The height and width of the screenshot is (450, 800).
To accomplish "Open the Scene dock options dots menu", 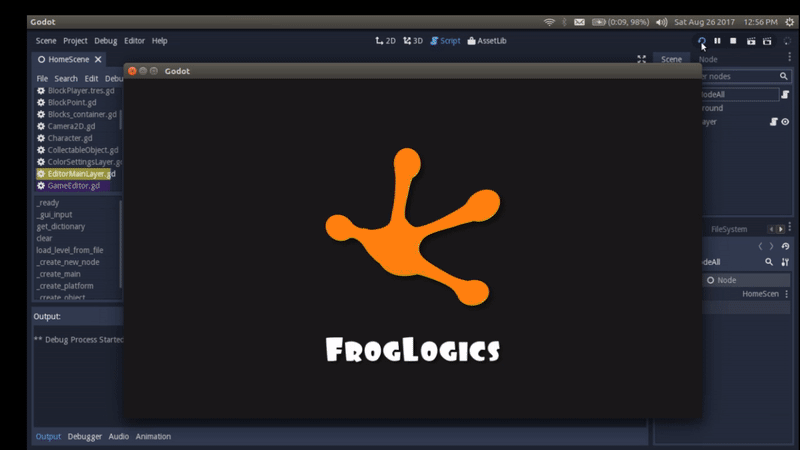I will 790,57.
